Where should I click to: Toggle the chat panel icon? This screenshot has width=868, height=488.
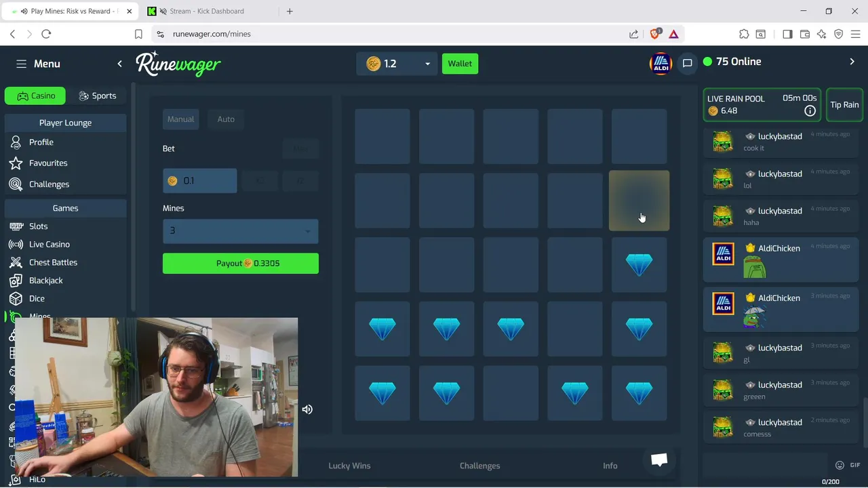687,64
